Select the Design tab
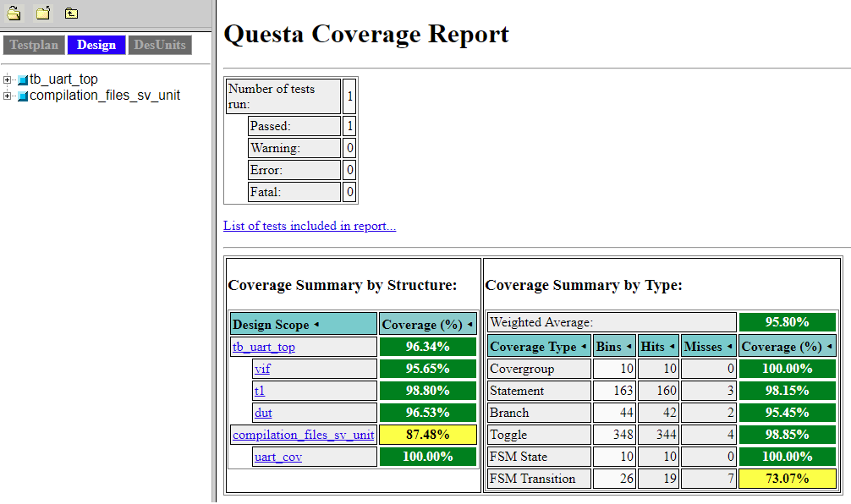This screenshot has width=851, height=504. pos(96,45)
